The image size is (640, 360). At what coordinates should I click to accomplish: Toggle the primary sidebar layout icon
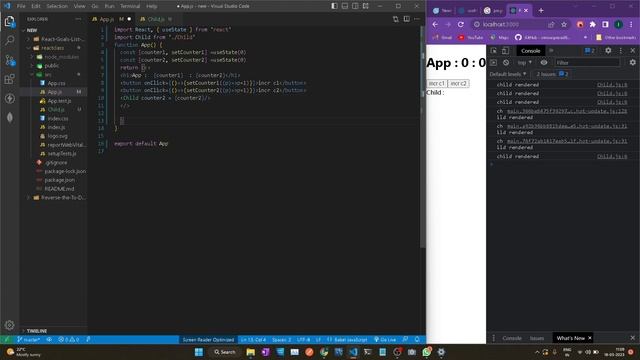334,6
